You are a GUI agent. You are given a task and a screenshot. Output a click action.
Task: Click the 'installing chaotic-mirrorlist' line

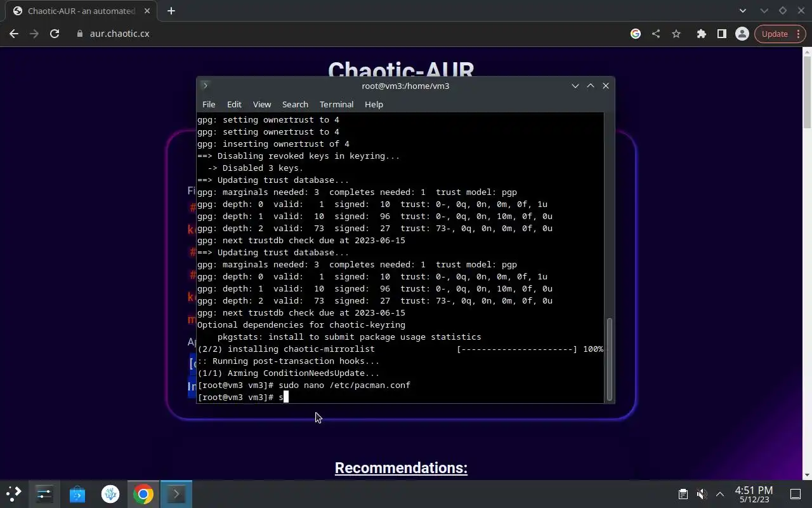click(x=400, y=349)
